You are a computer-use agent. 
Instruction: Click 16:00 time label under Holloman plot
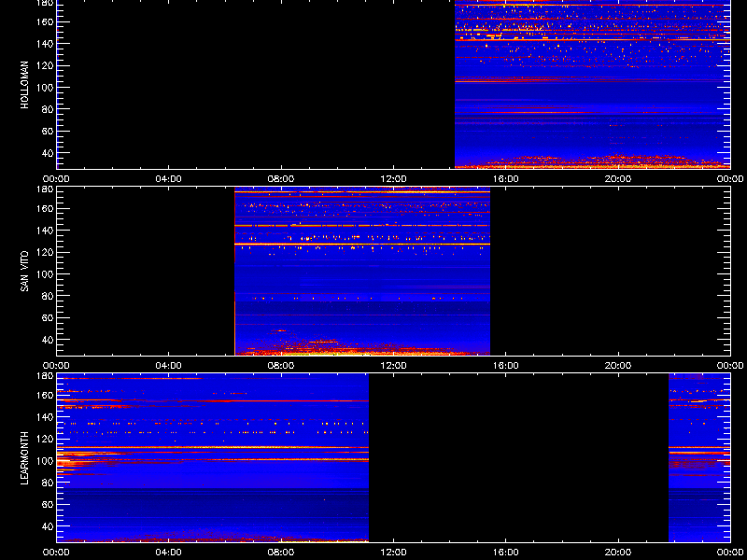tap(506, 179)
